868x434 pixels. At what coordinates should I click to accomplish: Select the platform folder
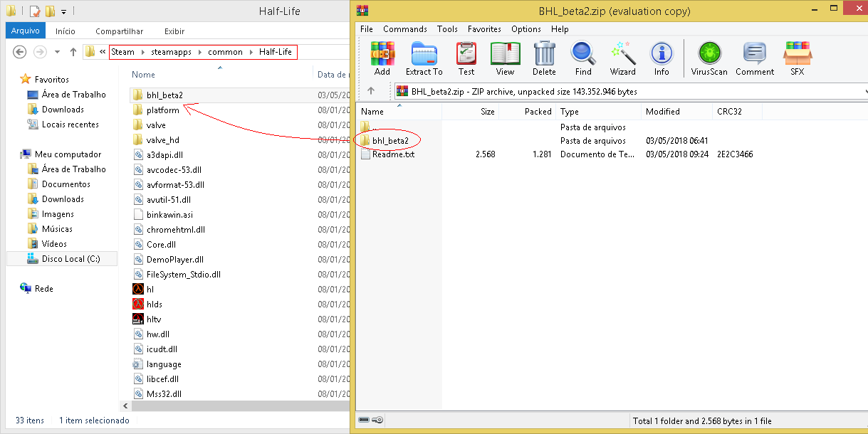click(x=156, y=110)
